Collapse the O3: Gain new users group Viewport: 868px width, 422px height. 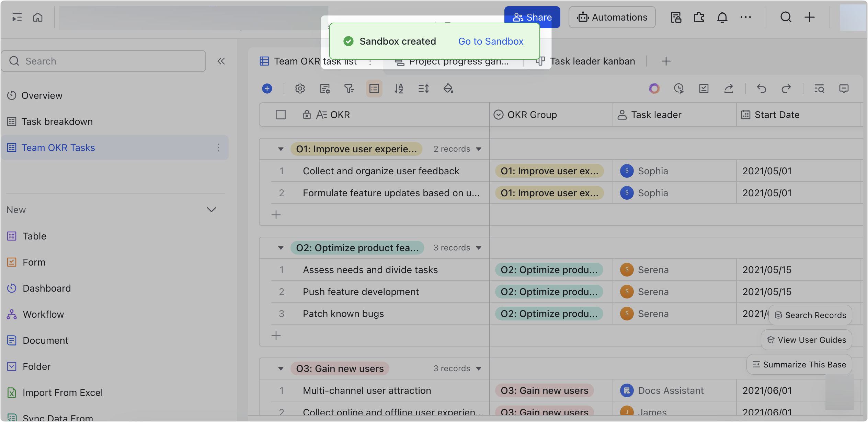pyautogui.click(x=281, y=368)
